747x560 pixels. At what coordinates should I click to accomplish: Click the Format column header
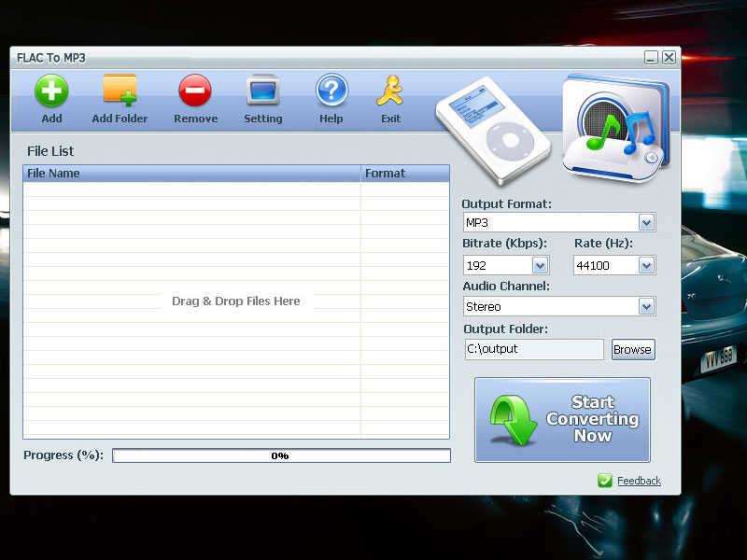[405, 174]
